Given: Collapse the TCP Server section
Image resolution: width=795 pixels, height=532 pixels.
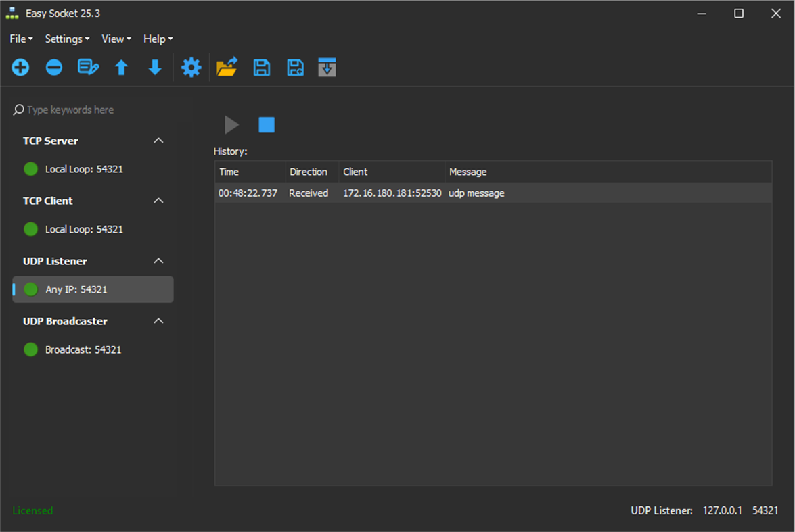Looking at the screenshot, I should 159,141.
